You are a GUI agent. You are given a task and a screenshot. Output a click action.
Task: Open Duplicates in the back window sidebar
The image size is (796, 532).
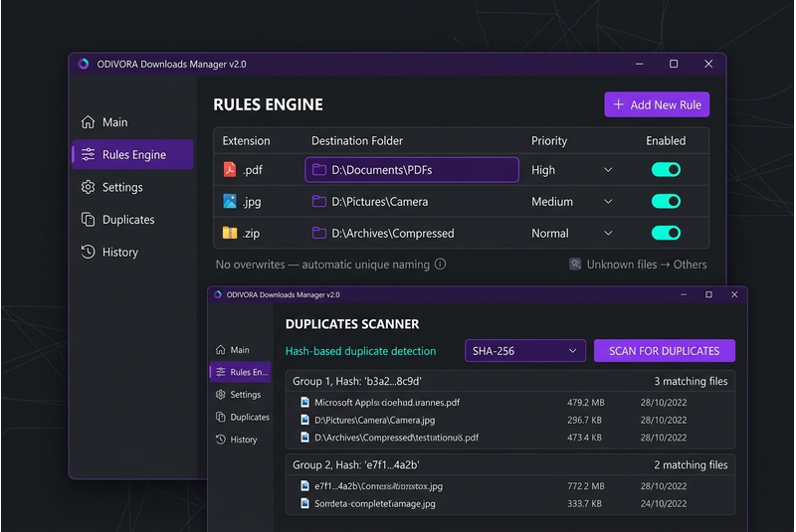pyautogui.click(x=117, y=220)
